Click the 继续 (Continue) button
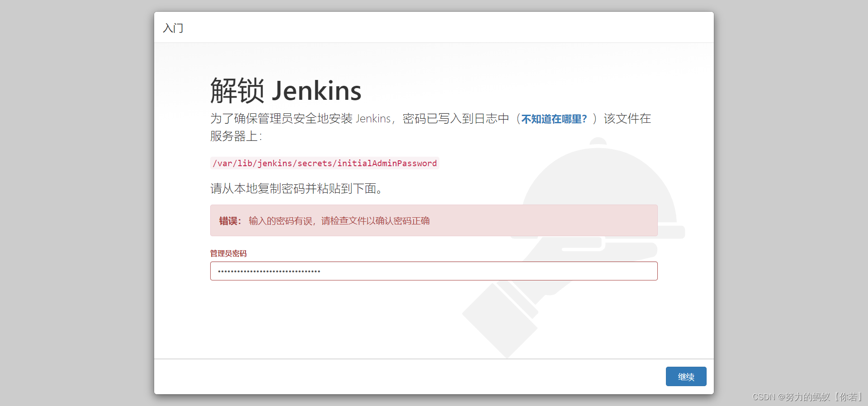Screen dimensions: 868x406 (x=686, y=376)
